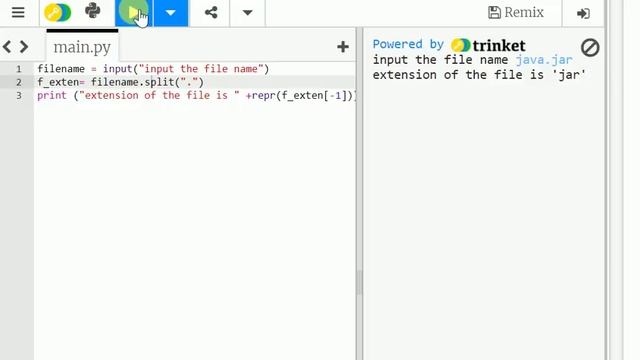Click the Powered by trinket link

[449, 44]
